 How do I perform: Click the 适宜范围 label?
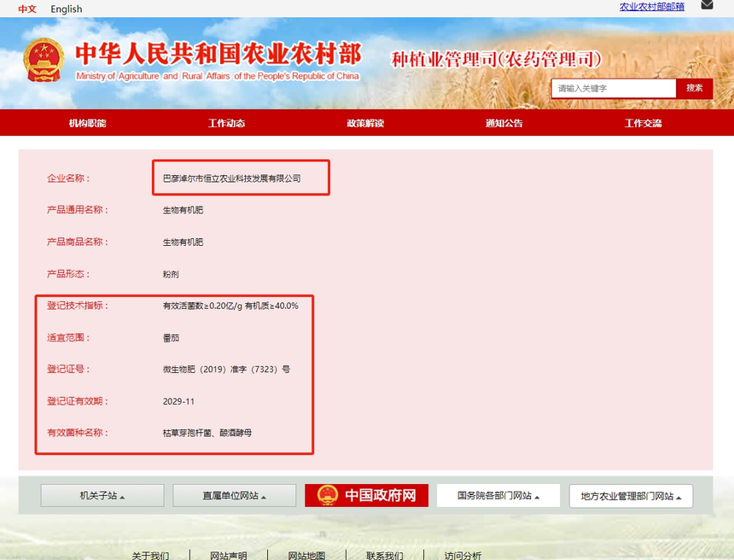point(68,337)
